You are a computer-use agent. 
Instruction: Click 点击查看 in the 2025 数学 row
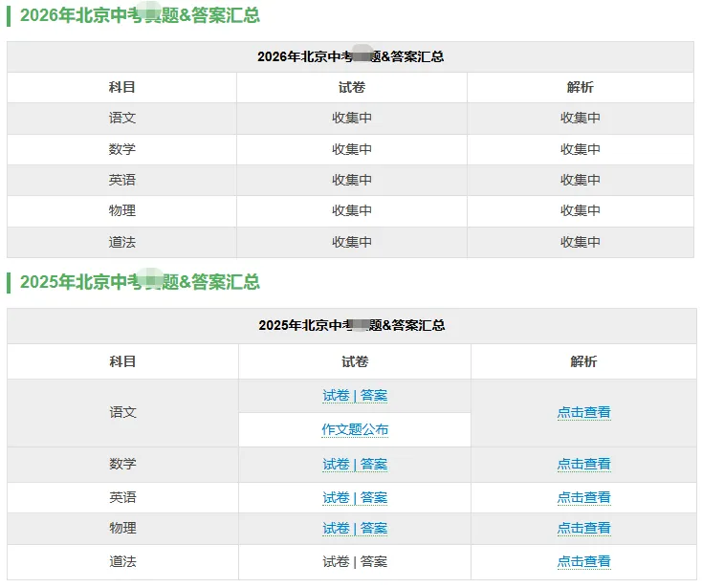(x=583, y=464)
